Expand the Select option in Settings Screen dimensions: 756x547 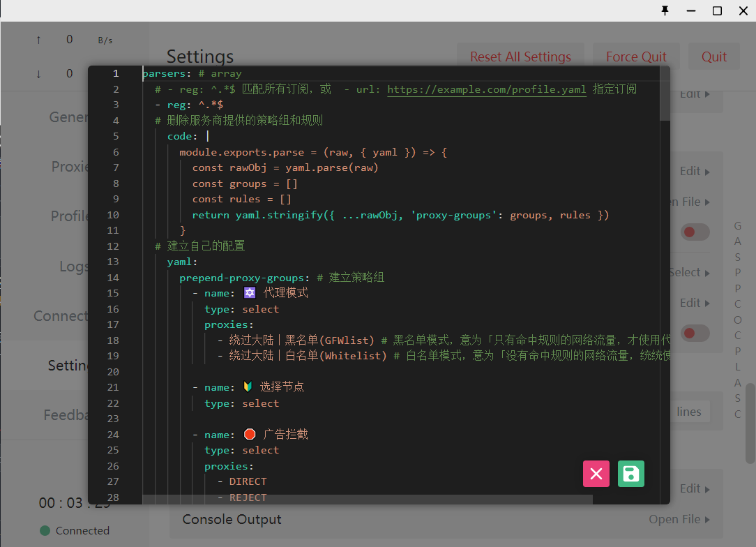[690, 273]
